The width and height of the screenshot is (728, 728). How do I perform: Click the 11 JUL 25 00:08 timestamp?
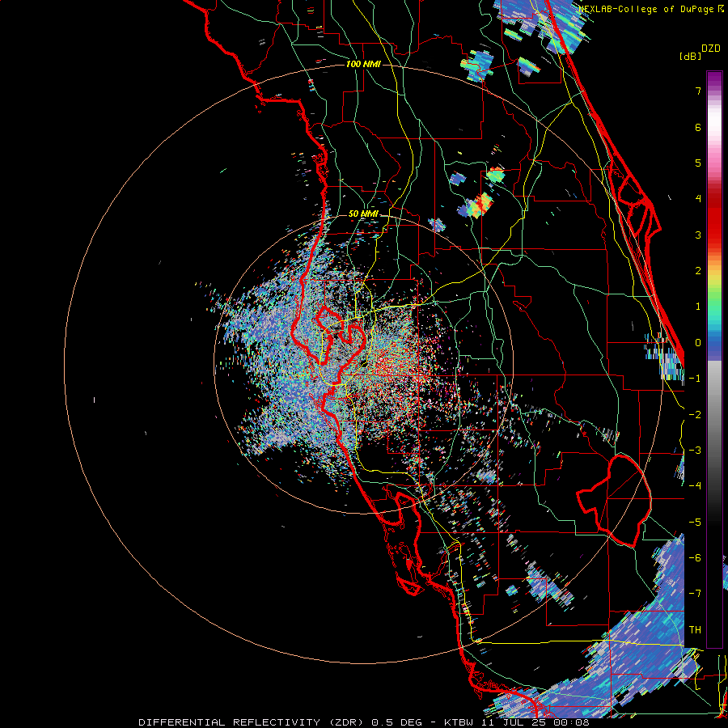(535, 722)
